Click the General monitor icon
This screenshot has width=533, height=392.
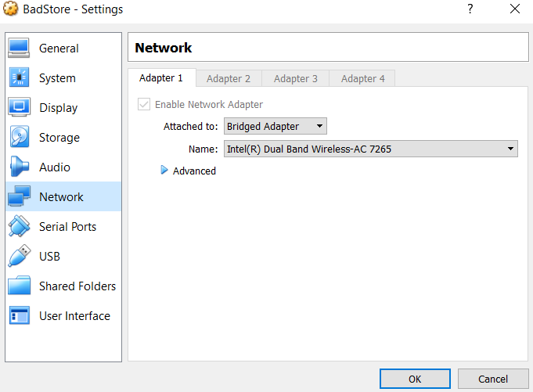(20, 49)
